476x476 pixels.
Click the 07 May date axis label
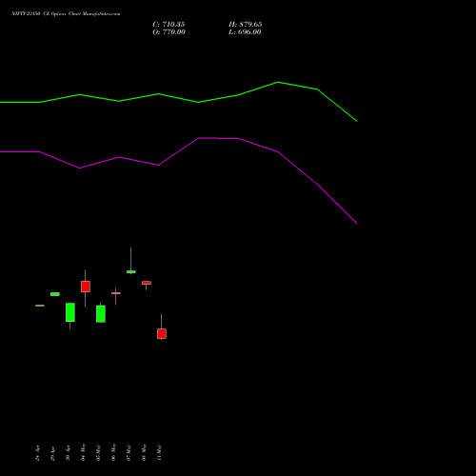[x=129, y=452]
